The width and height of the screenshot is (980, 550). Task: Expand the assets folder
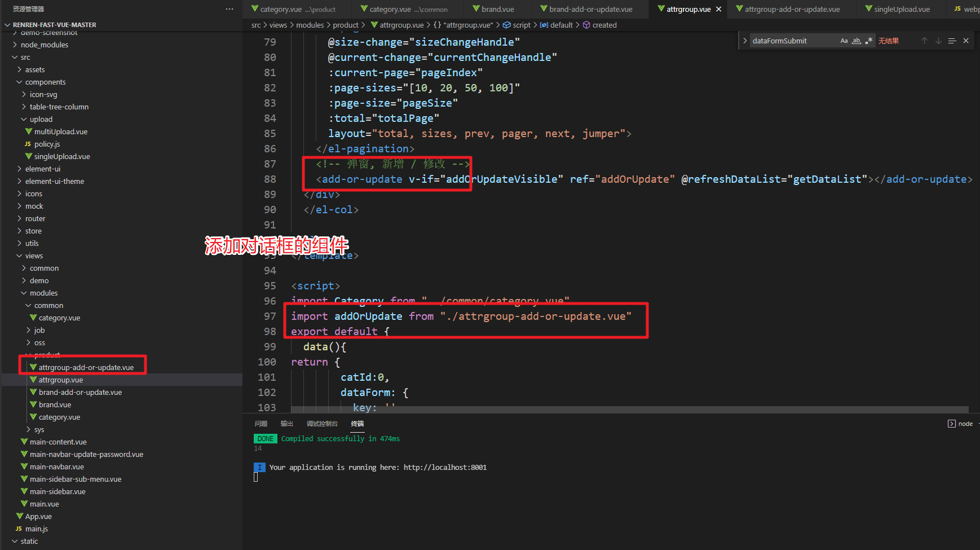tap(35, 70)
